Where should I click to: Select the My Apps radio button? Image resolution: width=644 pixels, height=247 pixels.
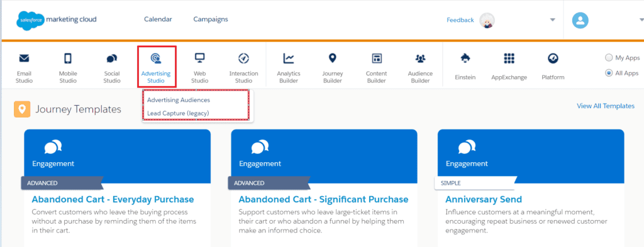[609, 58]
